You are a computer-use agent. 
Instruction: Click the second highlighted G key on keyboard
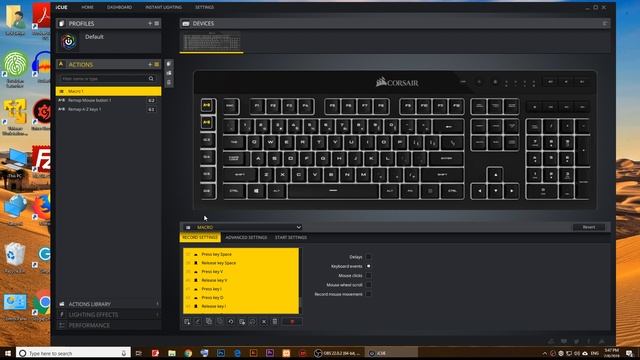[207, 122]
